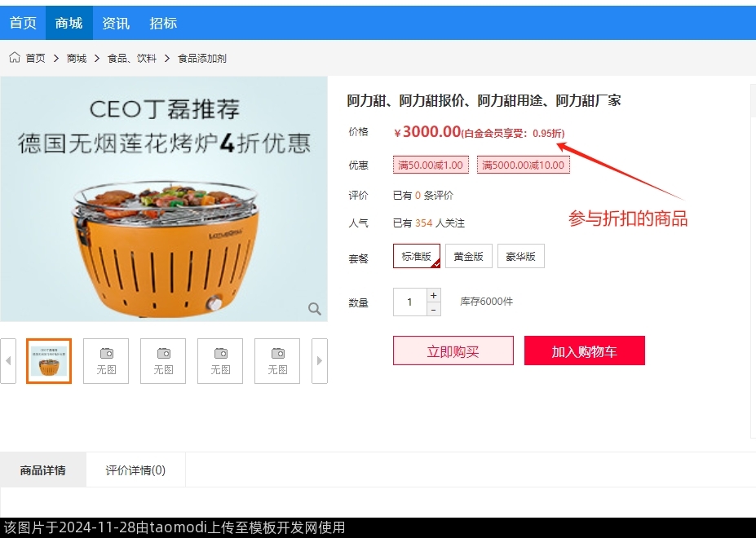The height and width of the screenshot is (538, 756).
Task: Click the magnifier zoom icon on product image
Action: [314, 308]
